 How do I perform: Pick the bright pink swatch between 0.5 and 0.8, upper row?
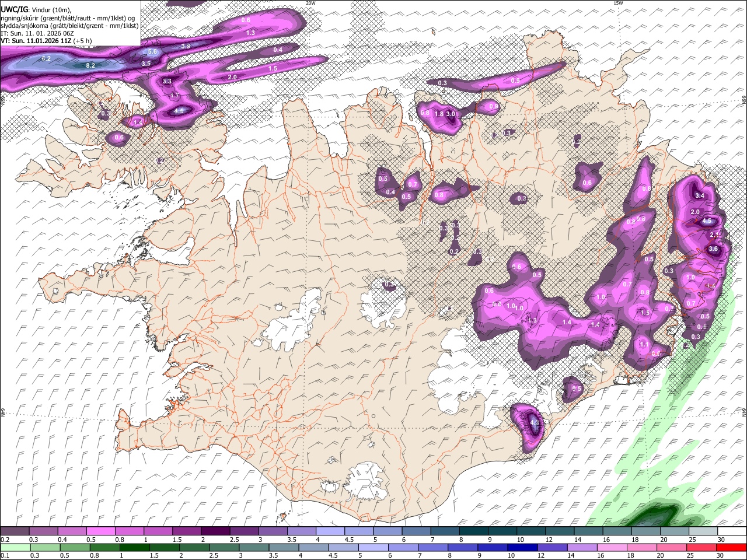tap(102, 531)
